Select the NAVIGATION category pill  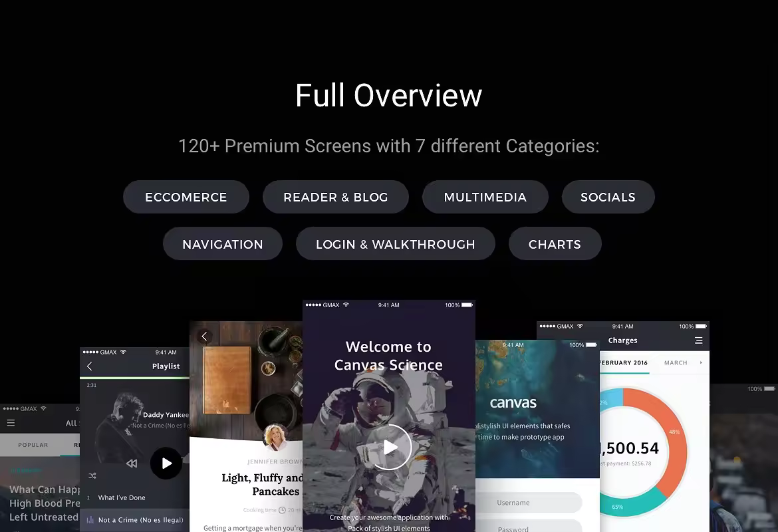click(223, 244)
